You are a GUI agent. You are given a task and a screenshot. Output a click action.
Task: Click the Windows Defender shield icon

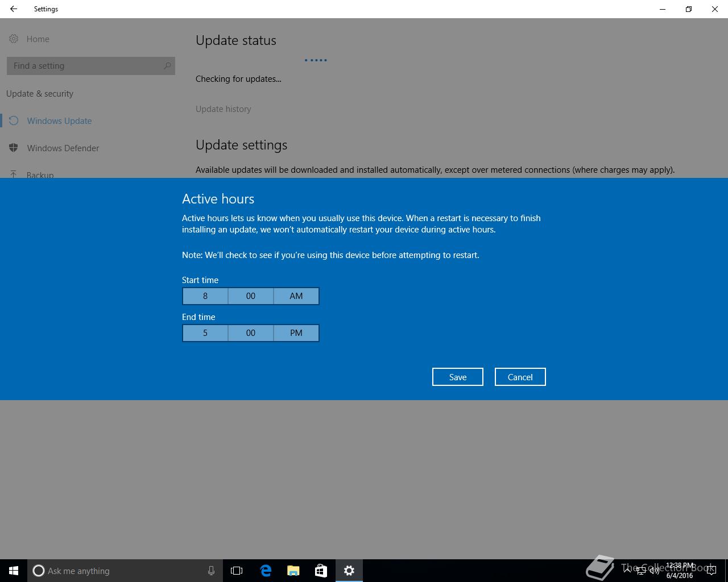pyautogui.click(x=14, y=148)
